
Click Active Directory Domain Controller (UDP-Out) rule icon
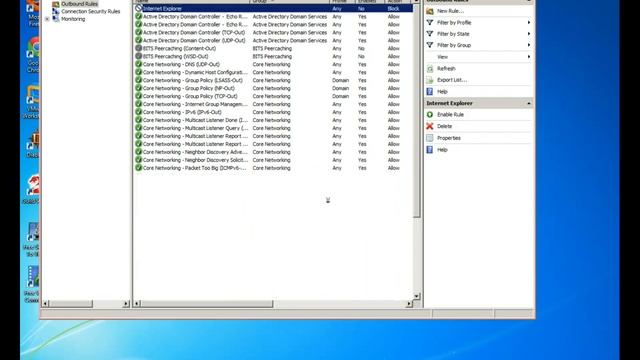click(x=138, y=40)
